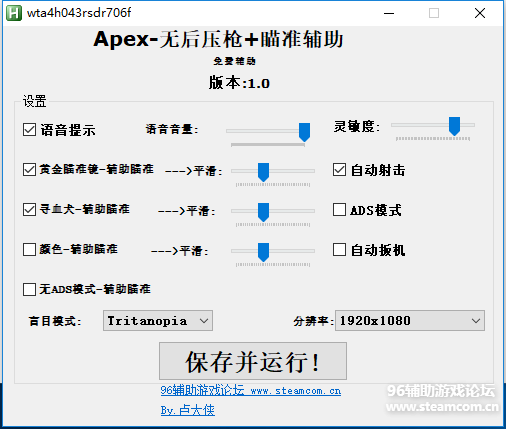Click the 灵敏度 slider thumb
The width and height of the screenshot is (506, 429).
click(x=454, y=126)
